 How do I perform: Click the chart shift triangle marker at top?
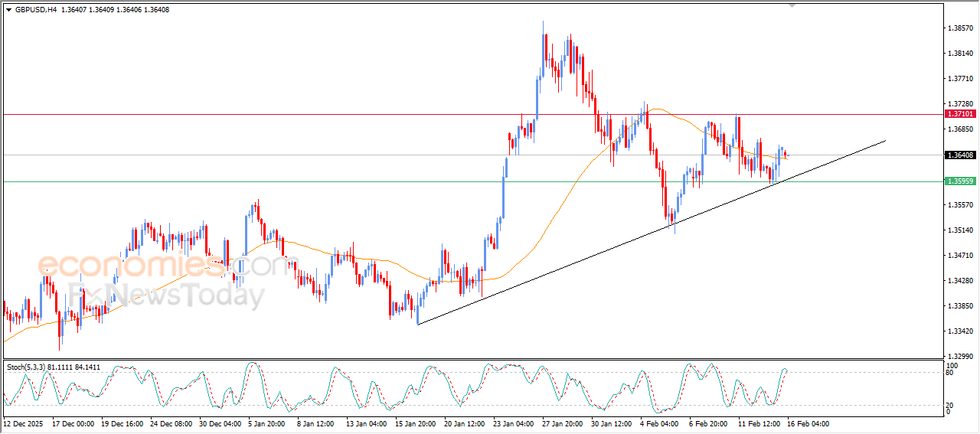pos(792,5)
